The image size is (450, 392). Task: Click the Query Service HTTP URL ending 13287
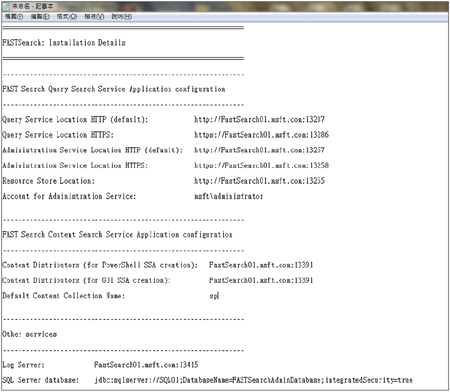(259, 119)
